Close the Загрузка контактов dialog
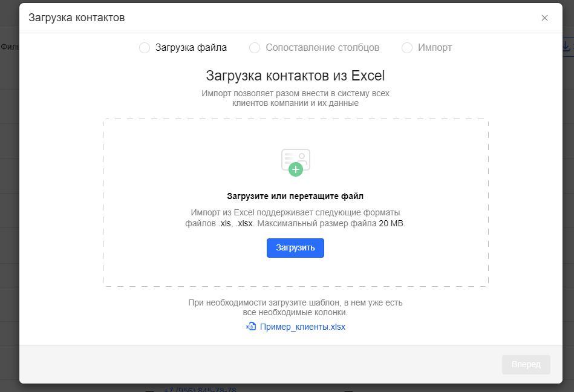574x392 pixels. 544,18
